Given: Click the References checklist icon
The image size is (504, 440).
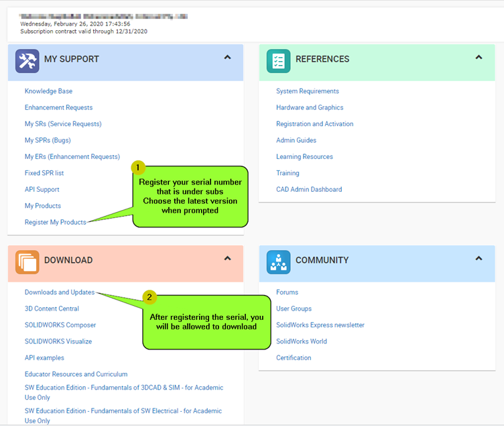Looking at the screenshot, I should (x=278, y=61).
